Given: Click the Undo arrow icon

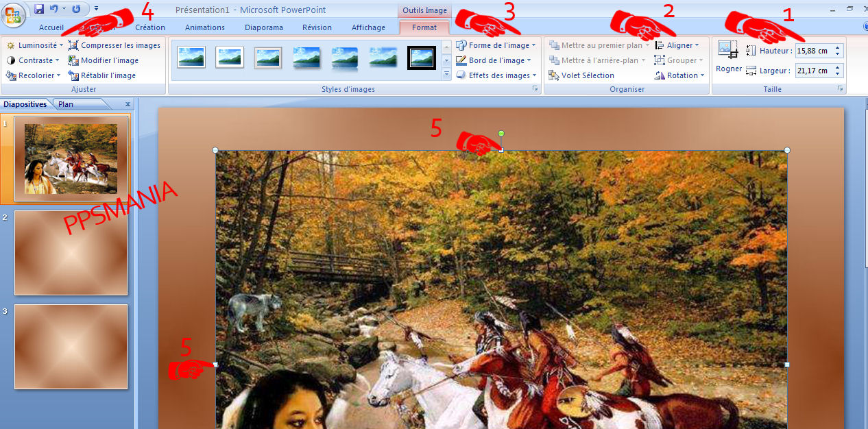Looking at the screenshot, I should [53, 9].
